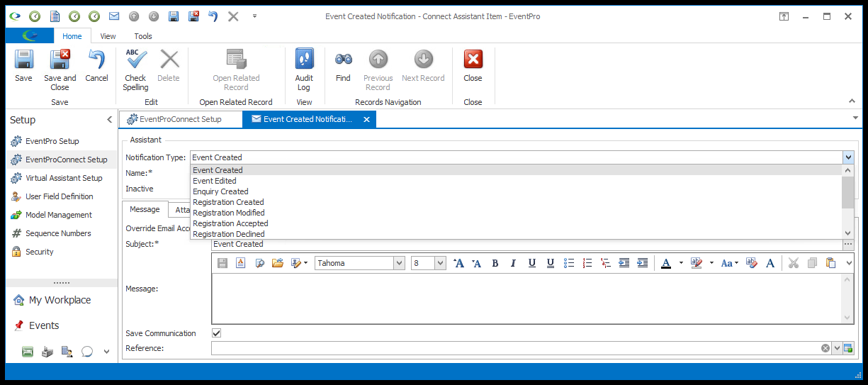Image resolution: width=868 pixels, height=385 pixels.
Task: Open the Security setup item
Action: pyautogui.click(x=60, y=252)
